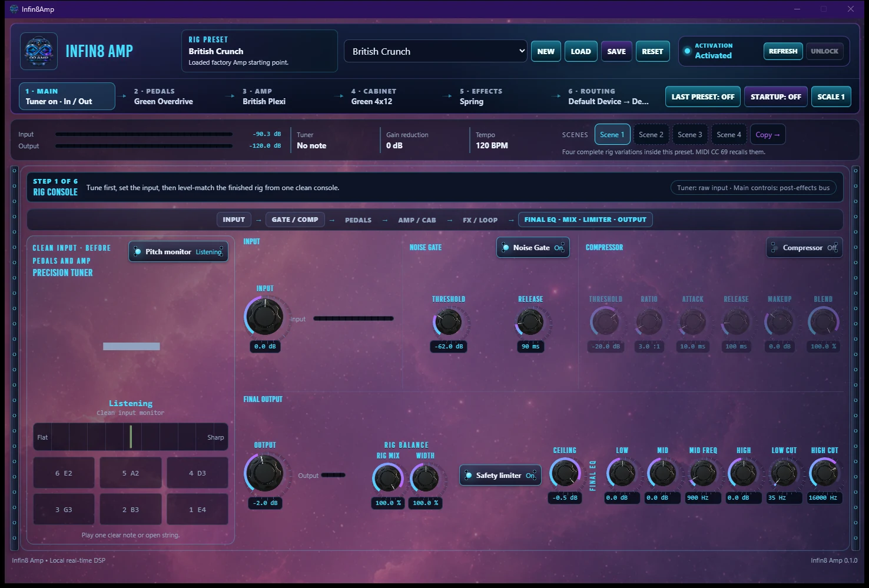
Task: Switch to 2 · PEDALS Green Overdrive tab
Action: (175, 97)
